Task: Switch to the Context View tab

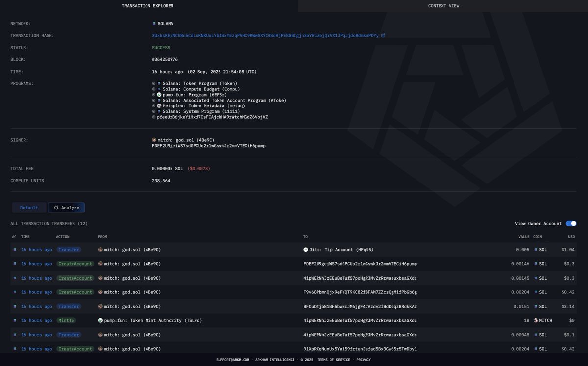Action: point(443,6)
